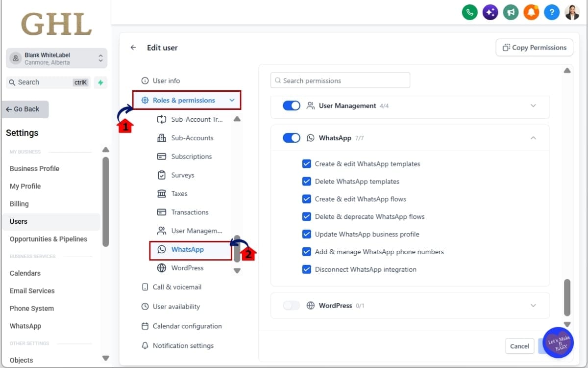Toggle the WhatsApp permission switch off

pos(292,138)
